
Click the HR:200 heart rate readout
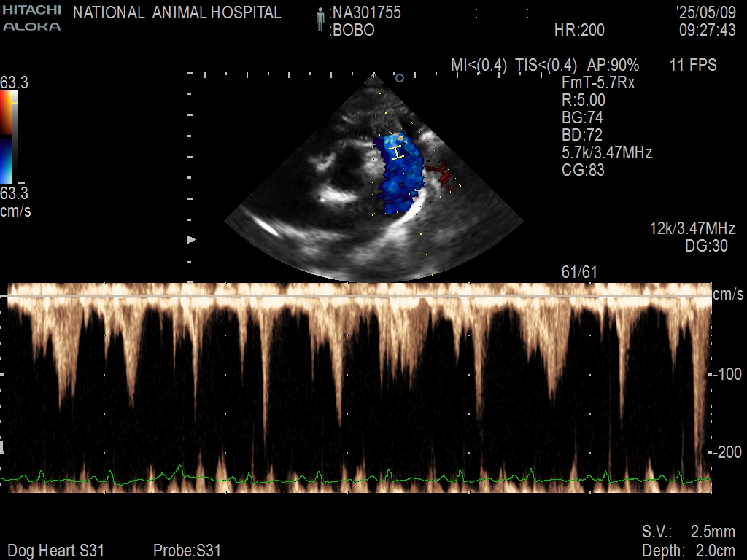[x=579, y=31]
